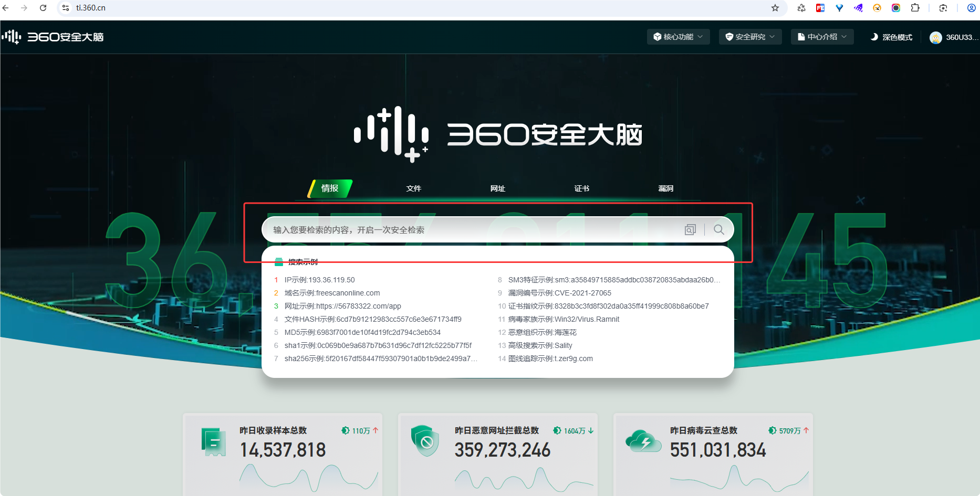The width and height of the screenshot is (980, 496).
Task: Toggle 深色模式 dark mode
Action: pyautogui.click(x=891, y=37)
